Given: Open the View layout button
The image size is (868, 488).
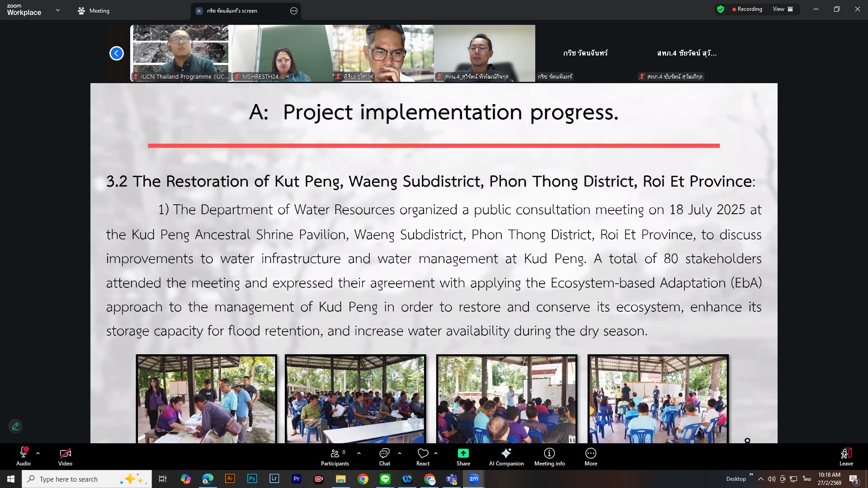Looking at the screenshot, I should coord(783,9).
